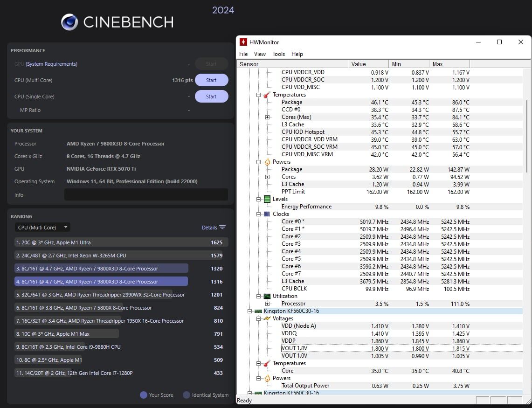Click the thermometer icon beside CPU Temperatures
Screen dimensions: 532x408
[267, 95]
